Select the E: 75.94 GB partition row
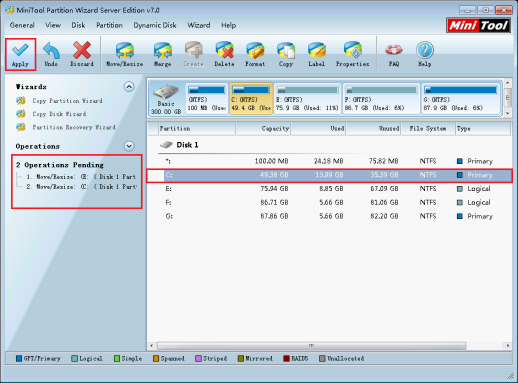The image size is (518, 383). (x=330, y=189)
